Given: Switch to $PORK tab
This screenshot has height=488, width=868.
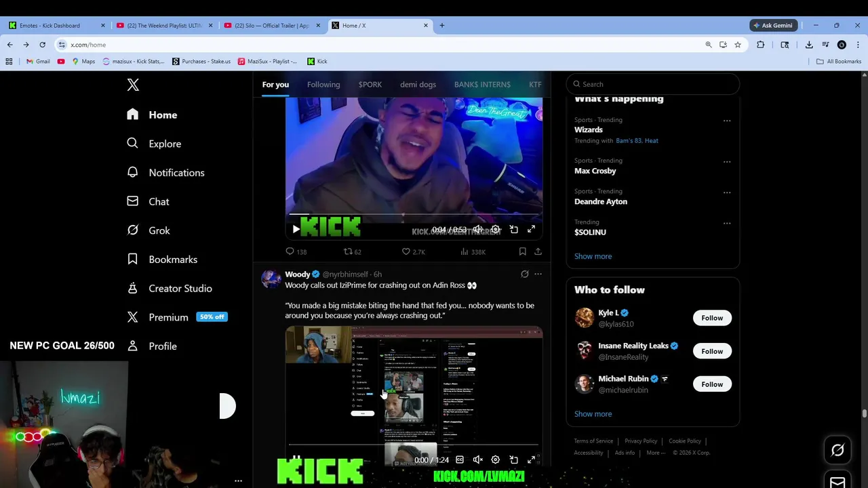Looking at the screenshot, I should point(370,85).
